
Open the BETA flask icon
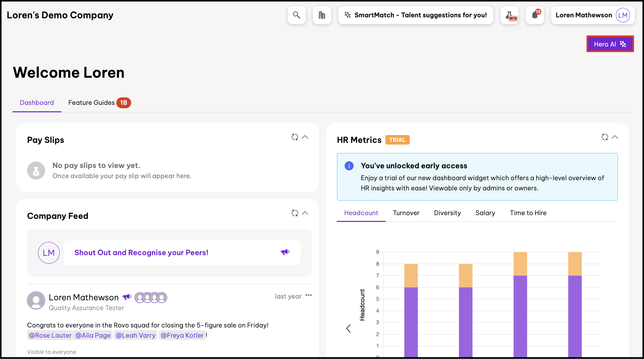click(x=509, y=15)
